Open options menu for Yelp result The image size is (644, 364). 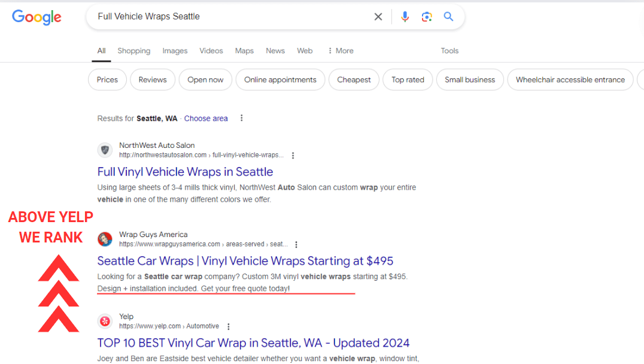click(229, 327)
